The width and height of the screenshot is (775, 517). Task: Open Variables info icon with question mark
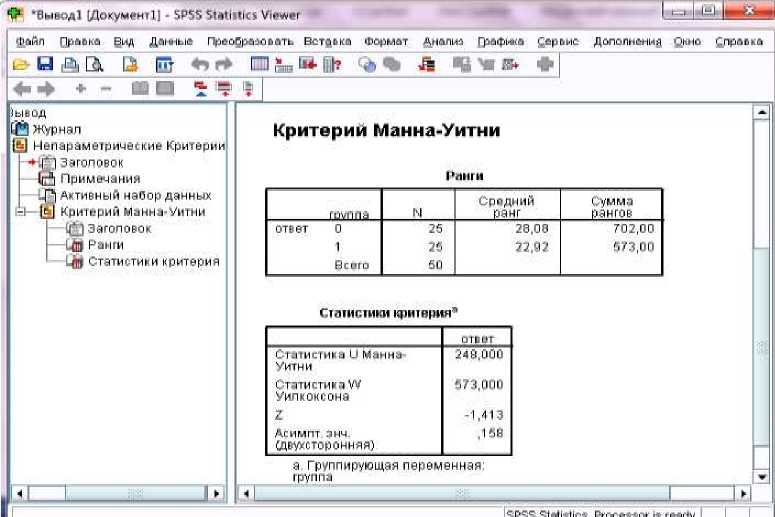(332, 65)
